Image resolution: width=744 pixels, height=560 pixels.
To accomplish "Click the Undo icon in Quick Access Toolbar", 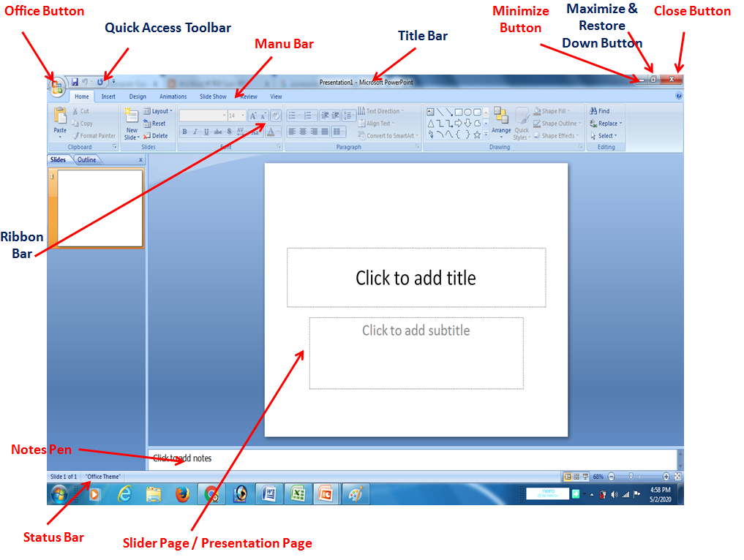I will coord(85,82).
